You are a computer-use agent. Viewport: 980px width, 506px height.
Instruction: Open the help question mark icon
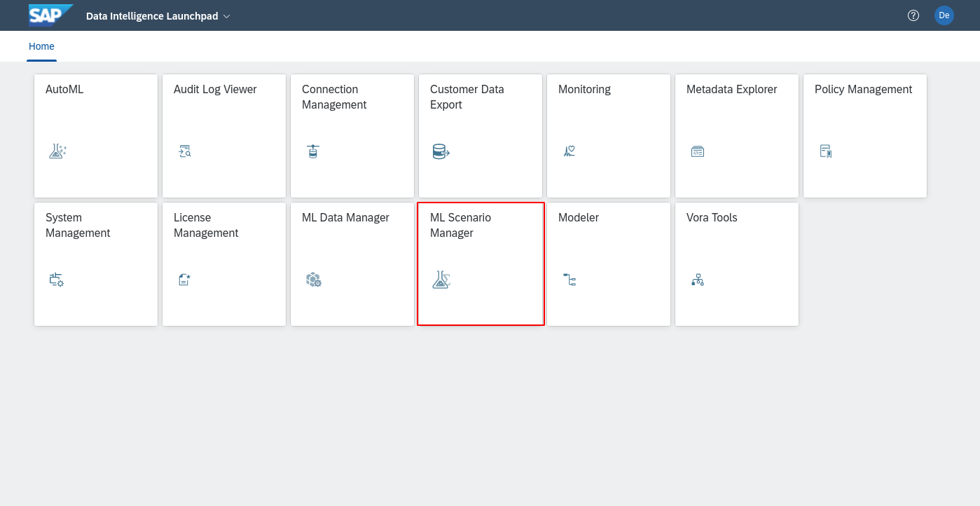pyautogui.click(x=913, y=15)
